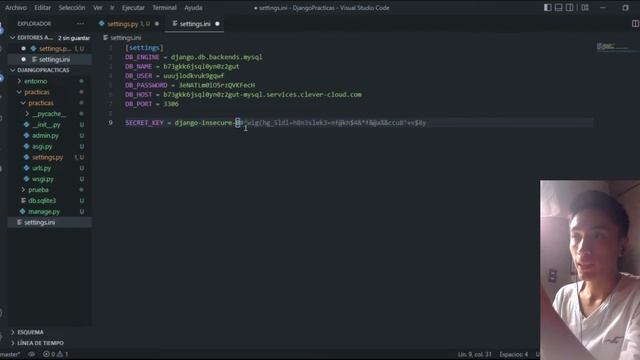The height and width of the screenshot is (360, 640).
Task: Open the Ejecutar menu
Action: (133, 8)
